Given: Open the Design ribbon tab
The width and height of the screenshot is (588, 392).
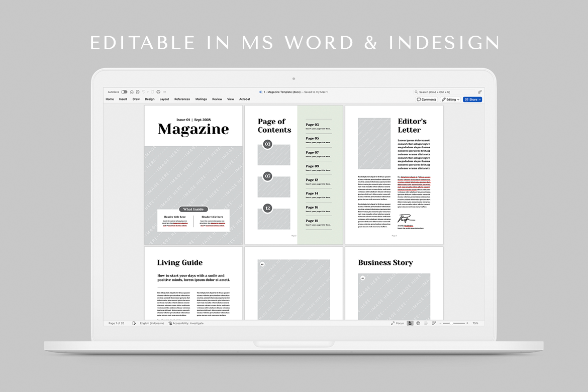Looking at the screenshot, I should [x=150, y=100].
